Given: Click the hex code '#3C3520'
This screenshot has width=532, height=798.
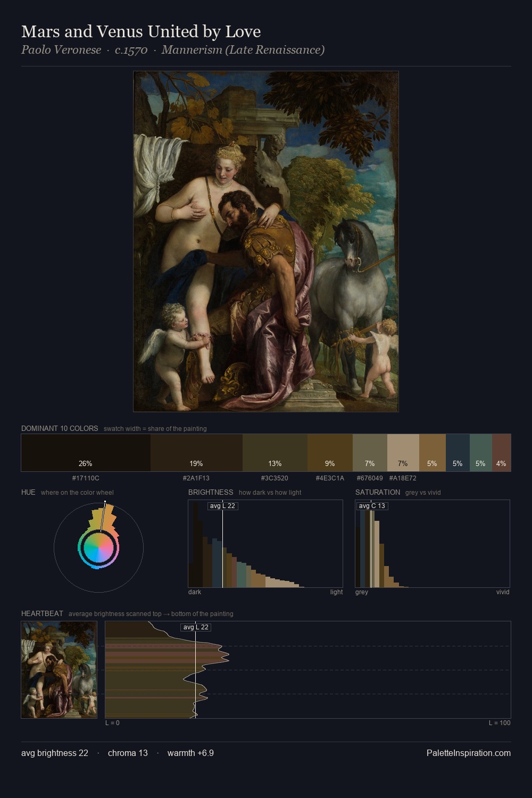Looking at the screenshot, I should pyautogui.click(x=275, y=478).
